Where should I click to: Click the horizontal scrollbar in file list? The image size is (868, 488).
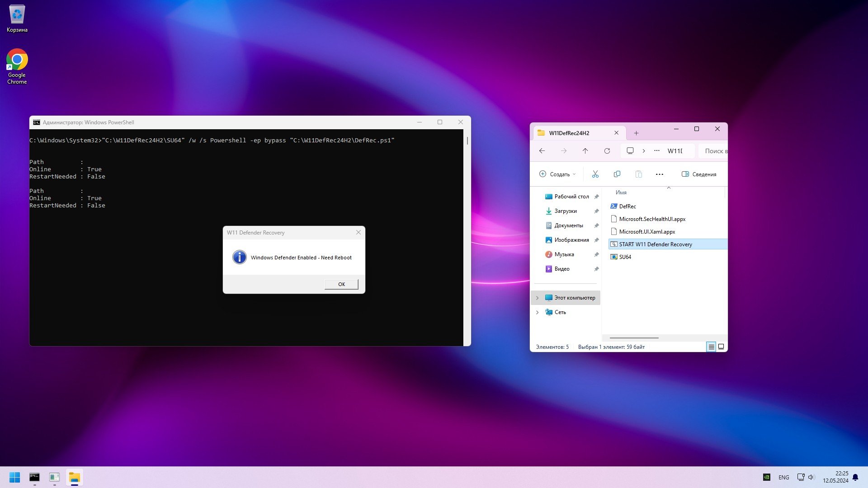tap(634, 338)
